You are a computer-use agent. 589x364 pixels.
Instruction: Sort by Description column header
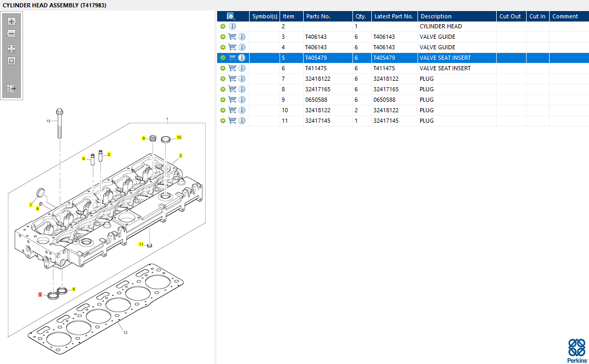pos(457,16)
